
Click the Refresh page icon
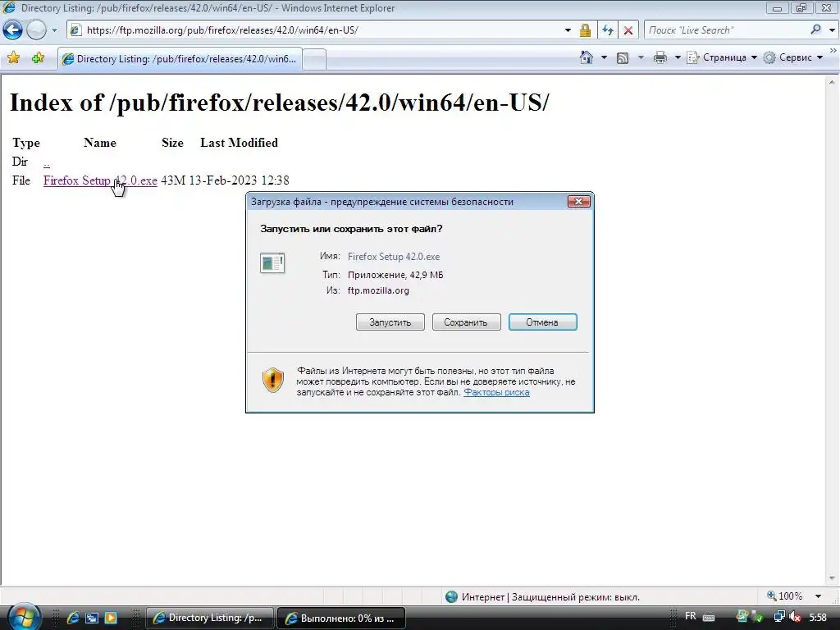608,30
